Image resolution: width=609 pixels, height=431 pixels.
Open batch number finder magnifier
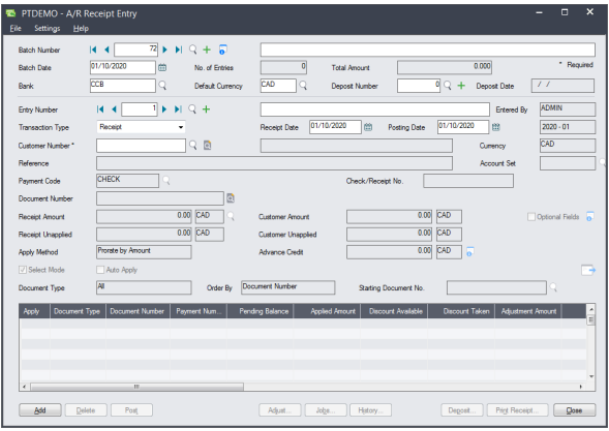click(193, 50)
